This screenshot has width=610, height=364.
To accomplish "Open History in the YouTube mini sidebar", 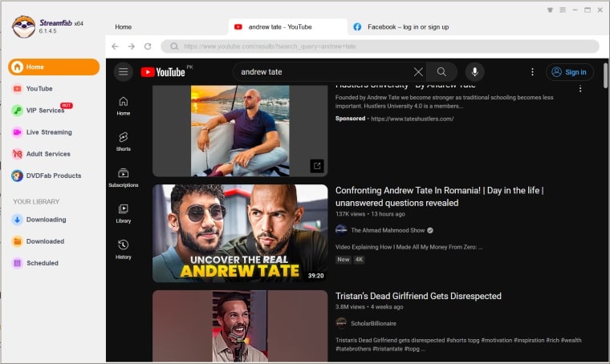I will coord(124,249).
